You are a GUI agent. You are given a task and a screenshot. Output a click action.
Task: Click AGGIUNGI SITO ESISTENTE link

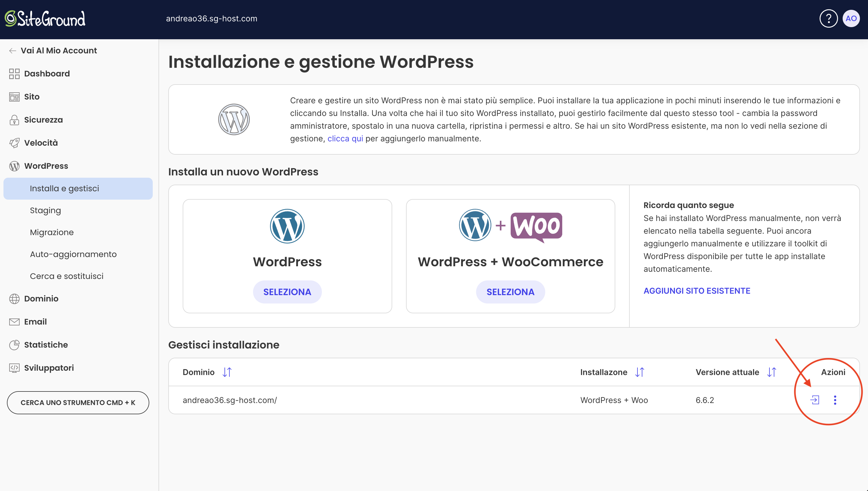(x=697, y=291)
